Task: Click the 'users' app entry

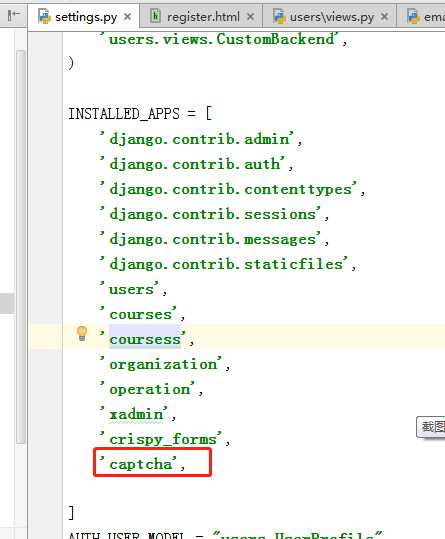Action: 133,289
